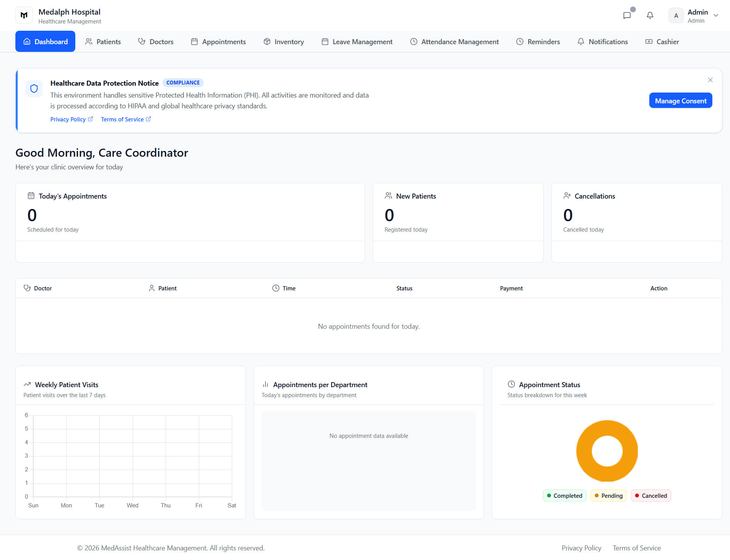The width and height of the screenshot is (730, 560).
Task: Toggle the Completed status in the chart legend
Action: point(564,495)
